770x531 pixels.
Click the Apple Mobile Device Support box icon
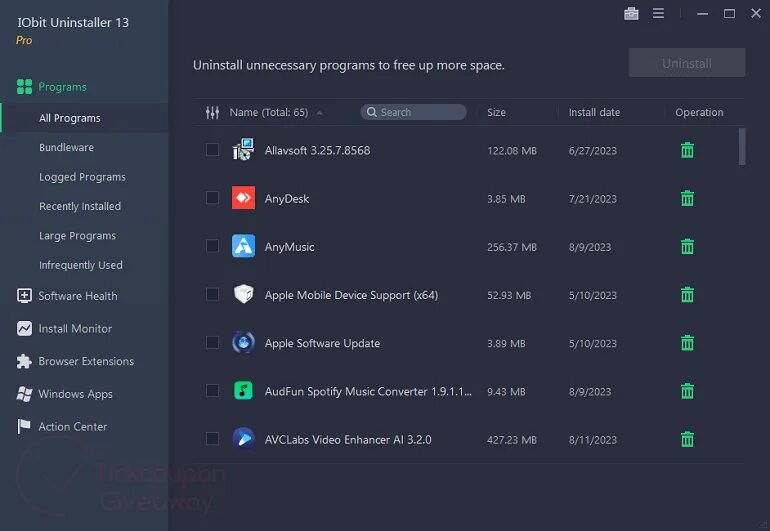pyautogui.click(x=243, y=294)
